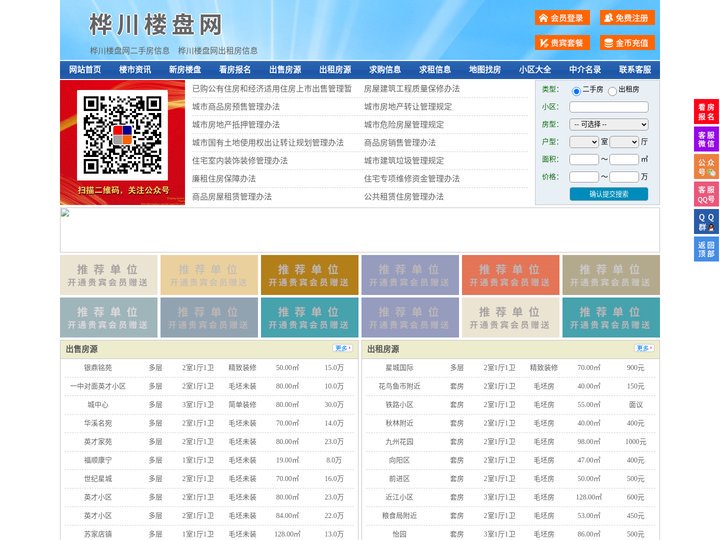Open the 求租信息 nav item

(435, 70)
